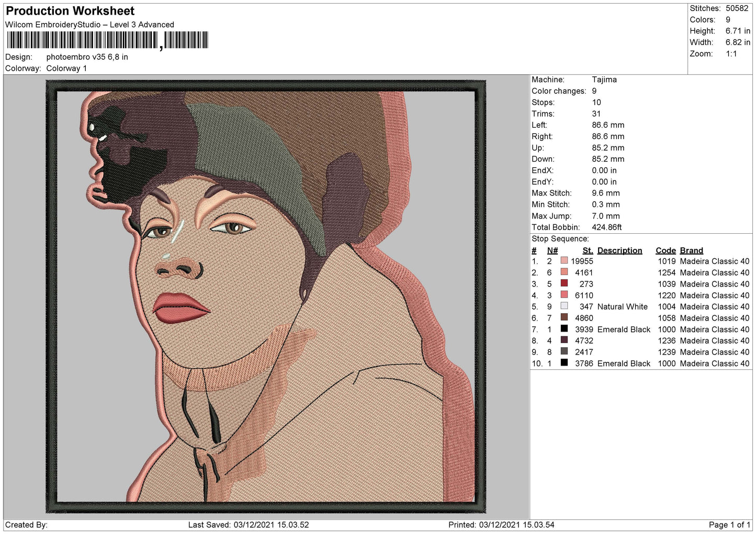Click the 'Code' column header

pos(665,251)
